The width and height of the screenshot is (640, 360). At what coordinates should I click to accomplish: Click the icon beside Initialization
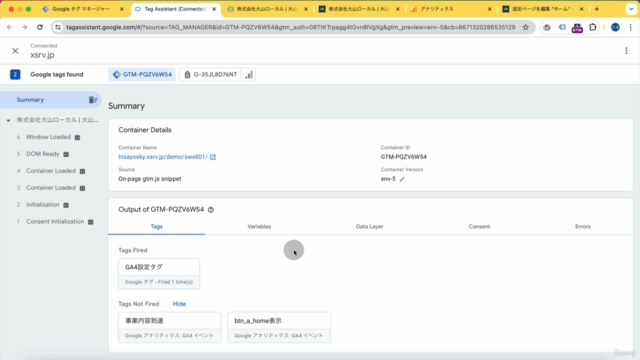(66, 205)
